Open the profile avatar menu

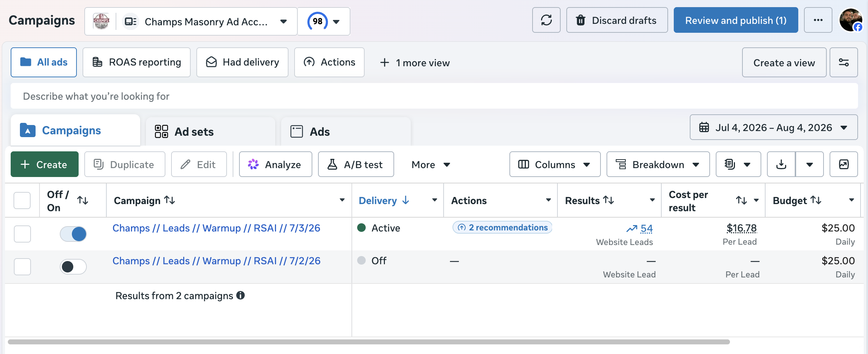click(x=851, y=20)
